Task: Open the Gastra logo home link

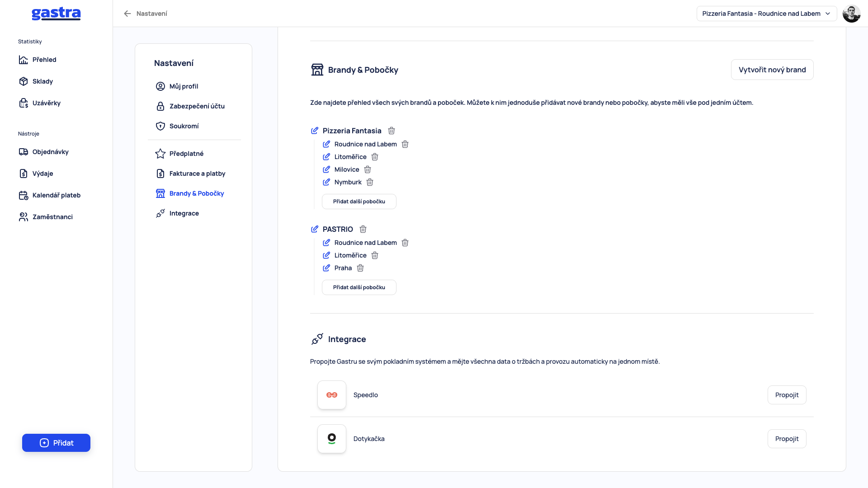Action: [56, 14]
